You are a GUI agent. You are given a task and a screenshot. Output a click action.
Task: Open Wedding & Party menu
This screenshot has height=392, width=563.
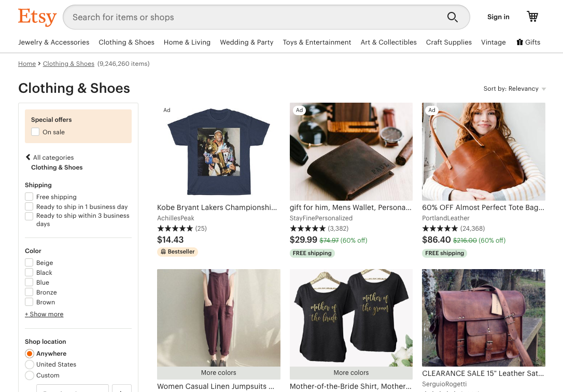(247, 42)
